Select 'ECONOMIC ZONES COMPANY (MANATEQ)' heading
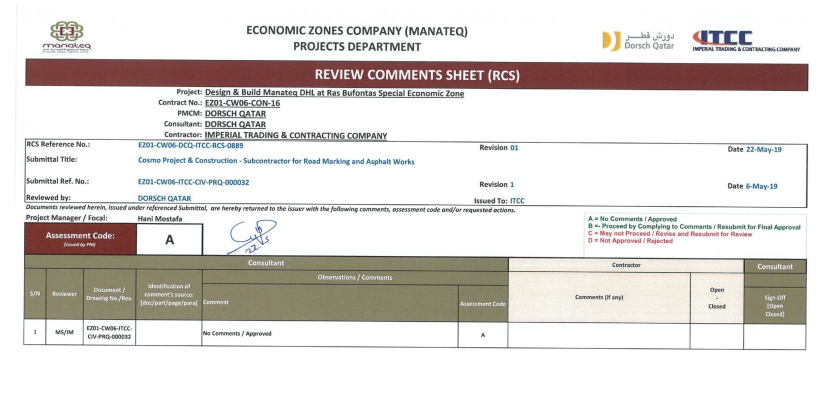 pos(357,31)
